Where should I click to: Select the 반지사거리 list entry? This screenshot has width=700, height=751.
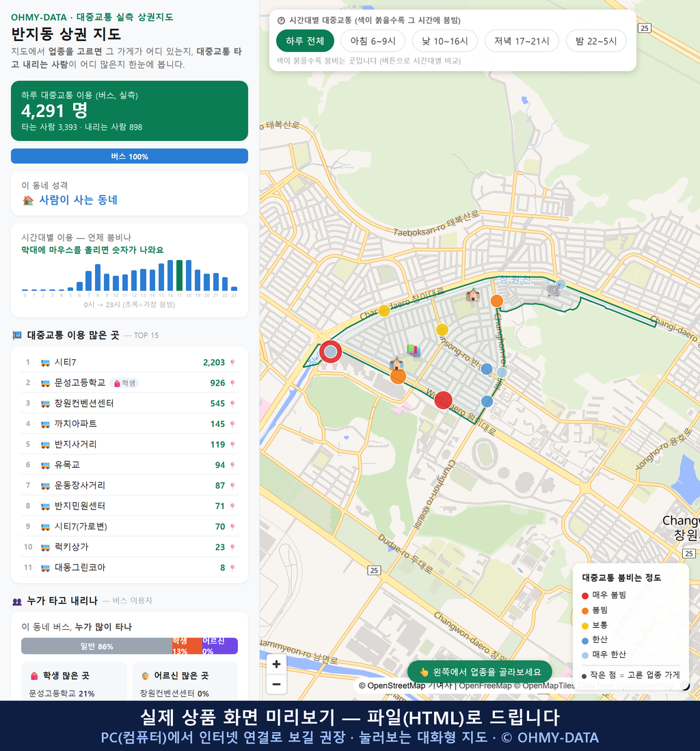(x=129, y=445)
